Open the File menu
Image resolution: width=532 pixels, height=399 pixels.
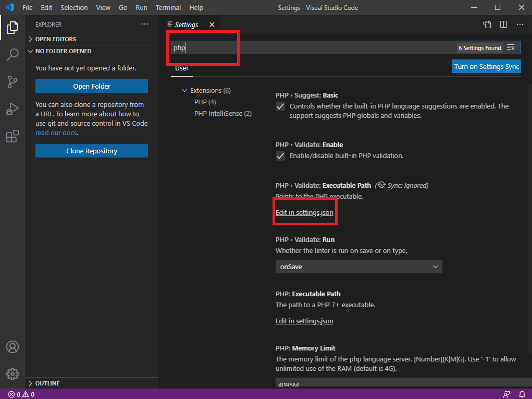pos(28,7)
